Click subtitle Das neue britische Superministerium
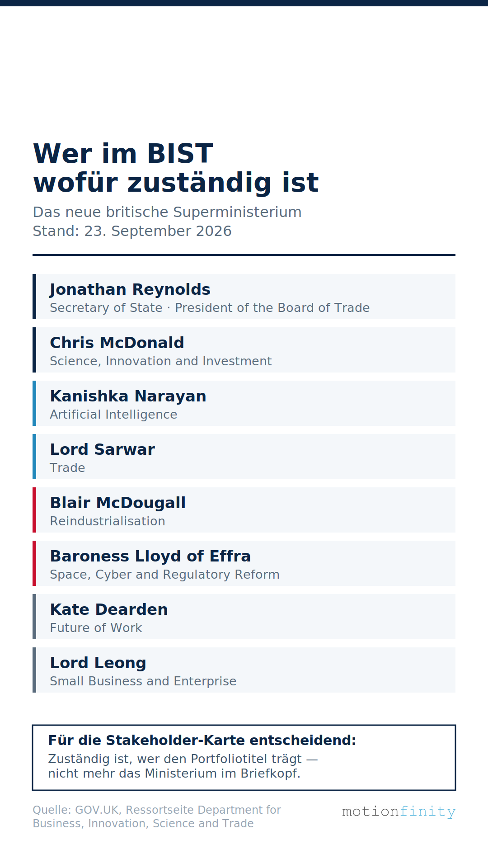 167,212
